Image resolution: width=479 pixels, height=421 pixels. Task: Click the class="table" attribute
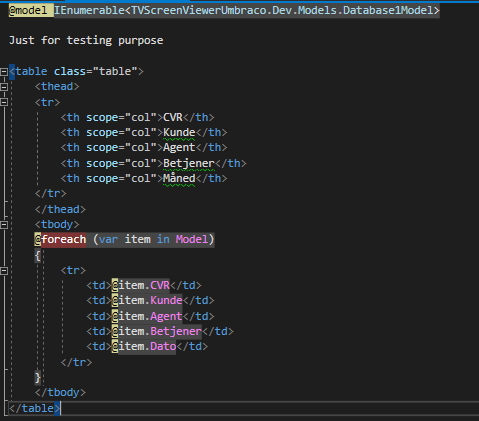(96, 71)
